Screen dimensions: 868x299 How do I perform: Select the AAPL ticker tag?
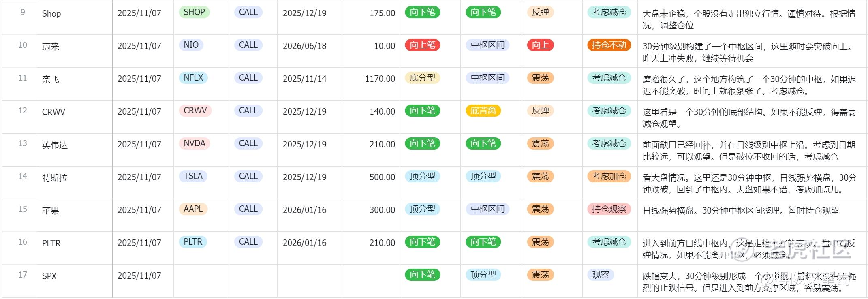point(193,209)
